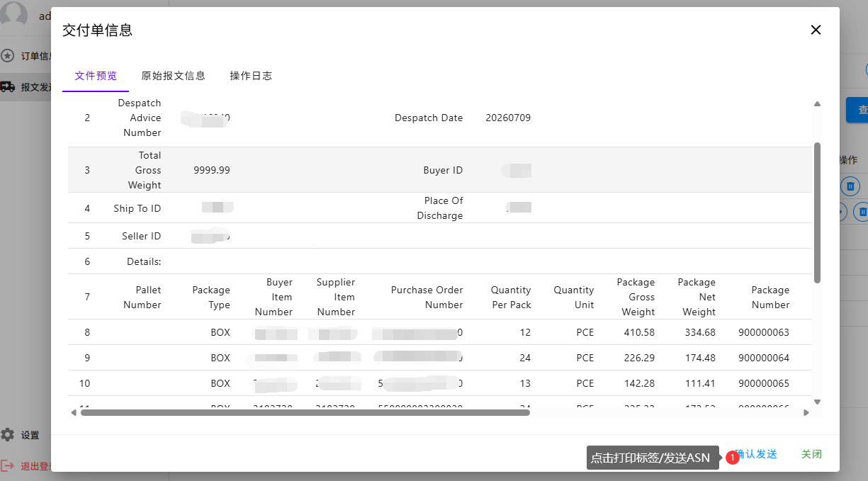Click the Package Gross Weight column header

pyautogui.click(x=636, y=297)
